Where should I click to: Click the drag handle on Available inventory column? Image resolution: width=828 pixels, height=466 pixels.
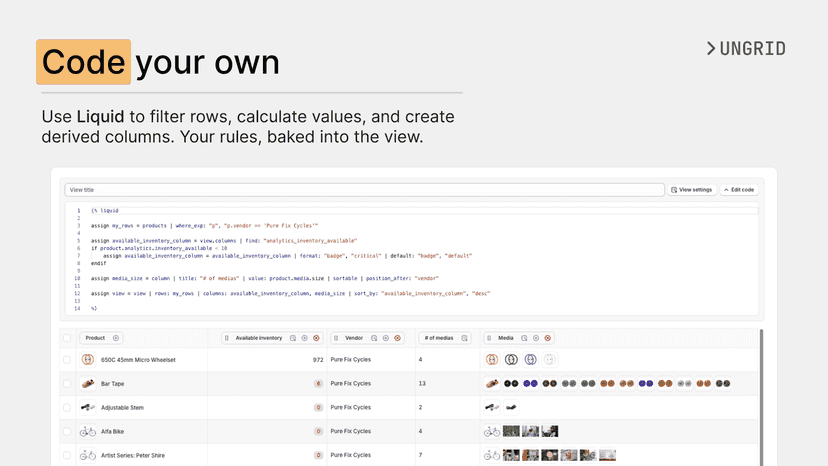click(x=227, y=338)
